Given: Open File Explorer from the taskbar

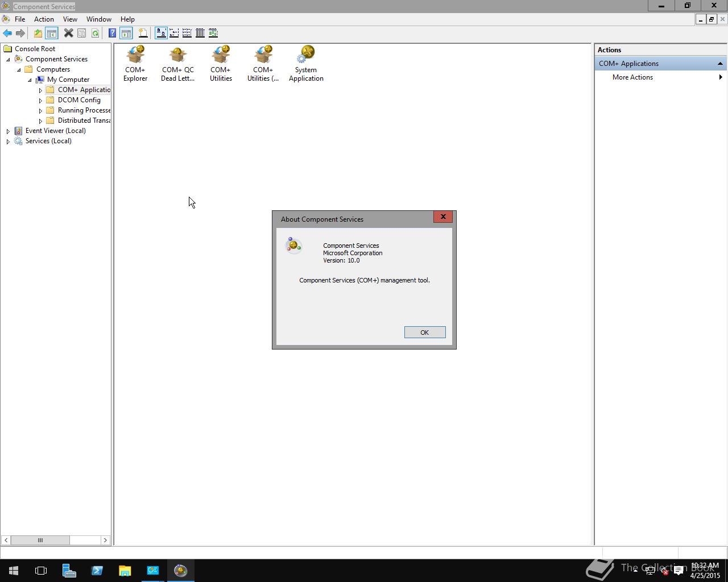Looking at the screenshot, I should point(125,571).
